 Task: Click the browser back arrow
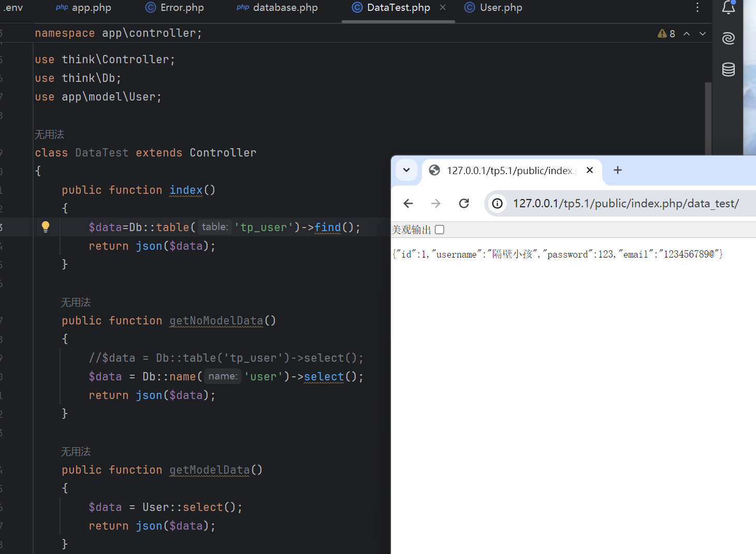click(408, 203)
